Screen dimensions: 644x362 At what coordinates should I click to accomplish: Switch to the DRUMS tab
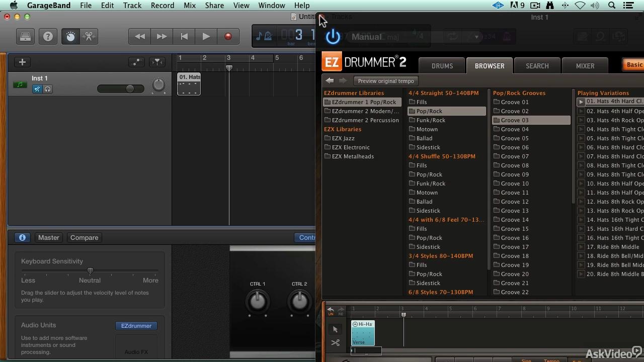coord(442,66)
